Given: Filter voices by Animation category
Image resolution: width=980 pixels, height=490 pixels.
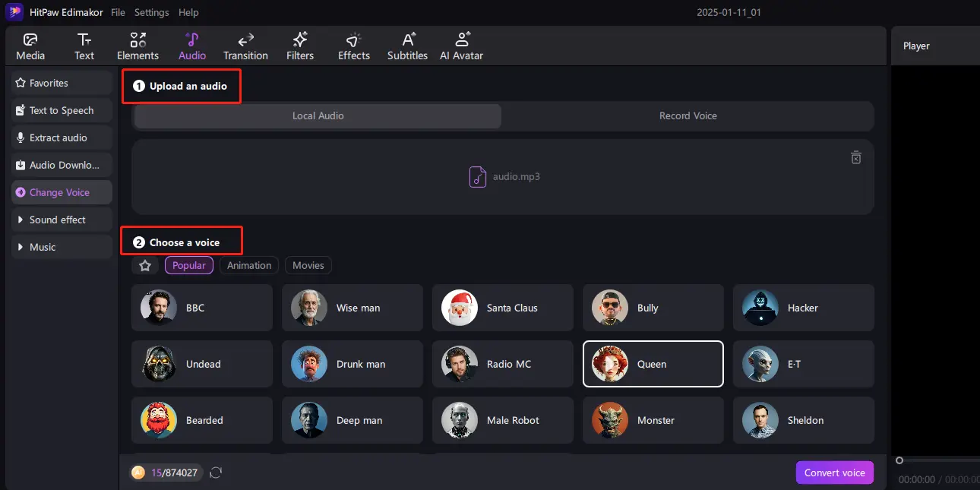Looking at the screenshot, I should coord(249,265).
